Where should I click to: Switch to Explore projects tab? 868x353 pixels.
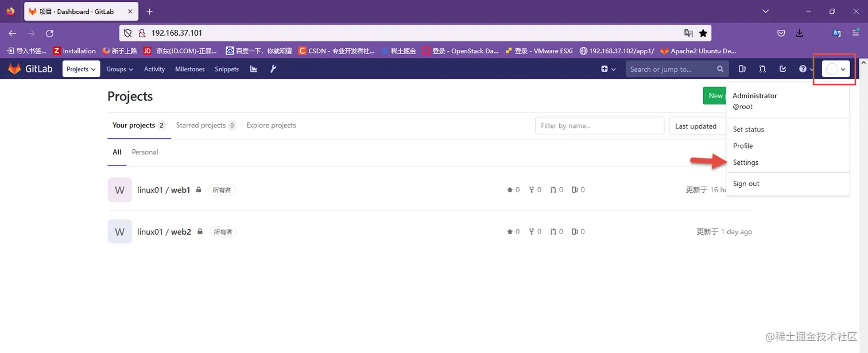271,125
